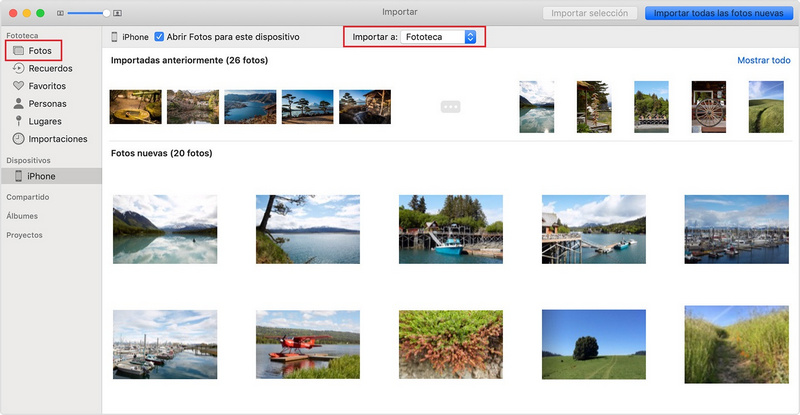800x415 pixels.
Task: Expand the Proyectos sidebar section
Action: [24, 235]
